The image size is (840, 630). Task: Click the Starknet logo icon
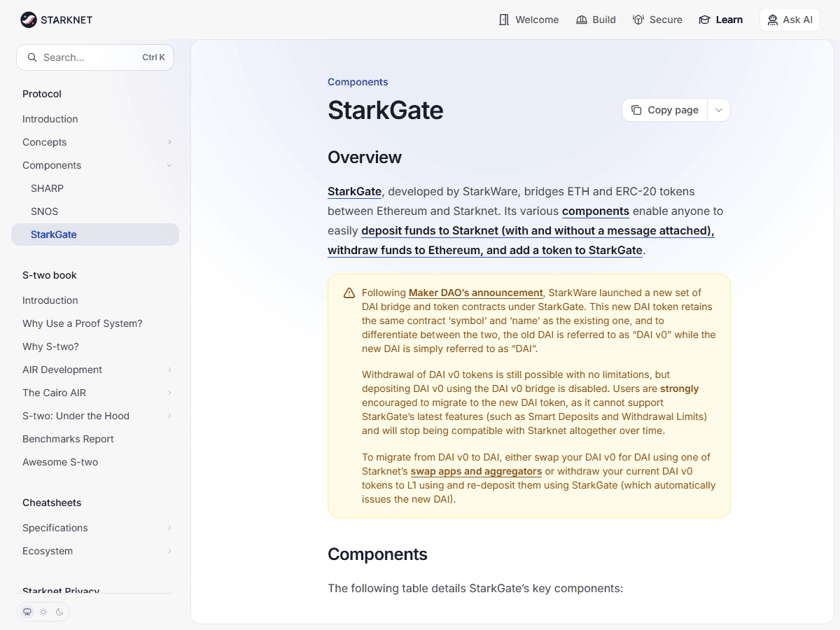coord(29,20)
